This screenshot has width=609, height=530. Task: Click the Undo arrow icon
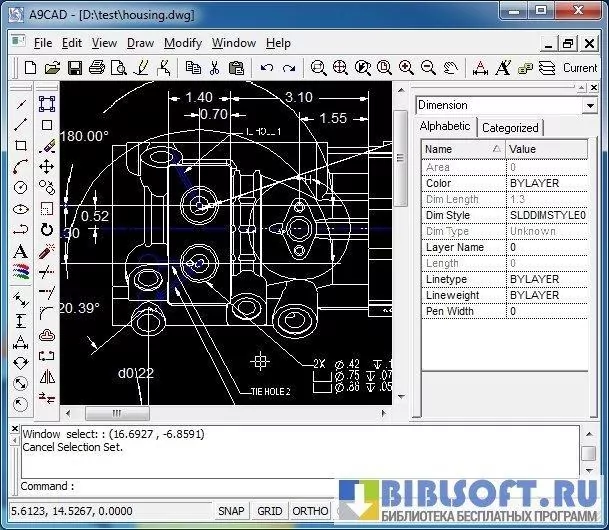tap(266, 68)
